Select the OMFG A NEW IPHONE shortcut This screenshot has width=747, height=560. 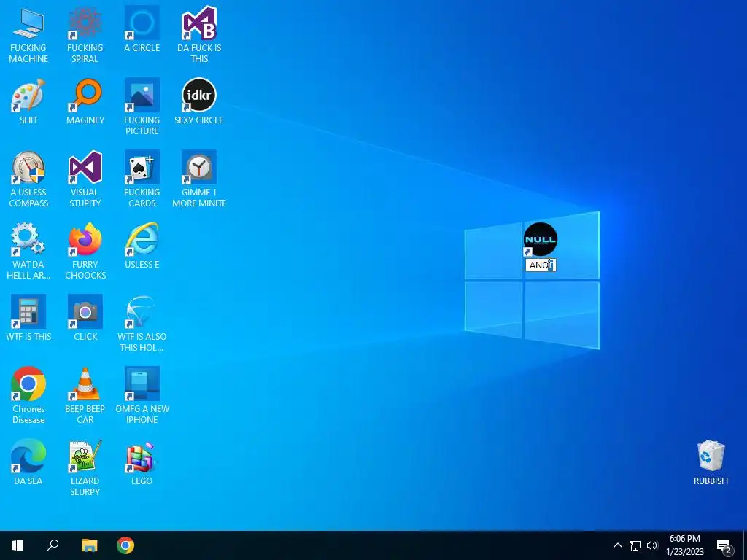point(142,384)
